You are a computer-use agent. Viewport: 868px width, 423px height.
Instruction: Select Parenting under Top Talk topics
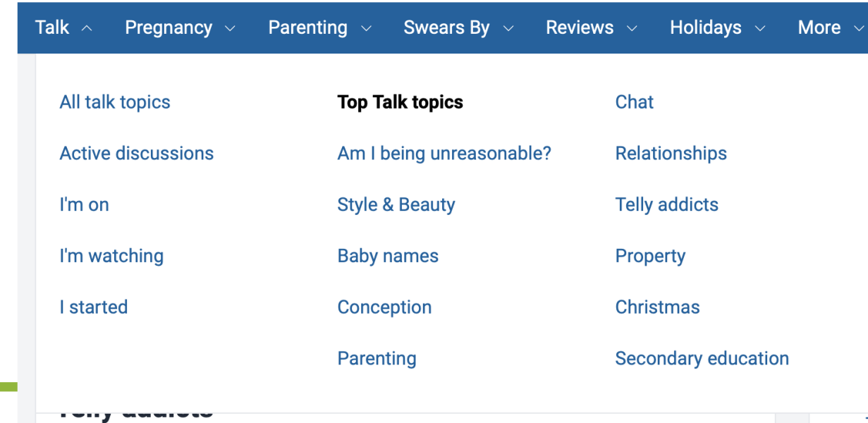[377, 359]
